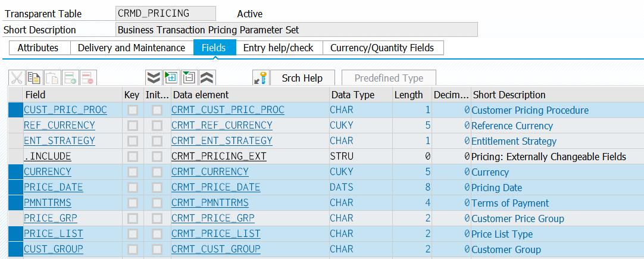This screenshot has width=644, height=259.
Task: Open the REF_CURRENCY field link
Action: pyautogui.click(x=60, y=126)
